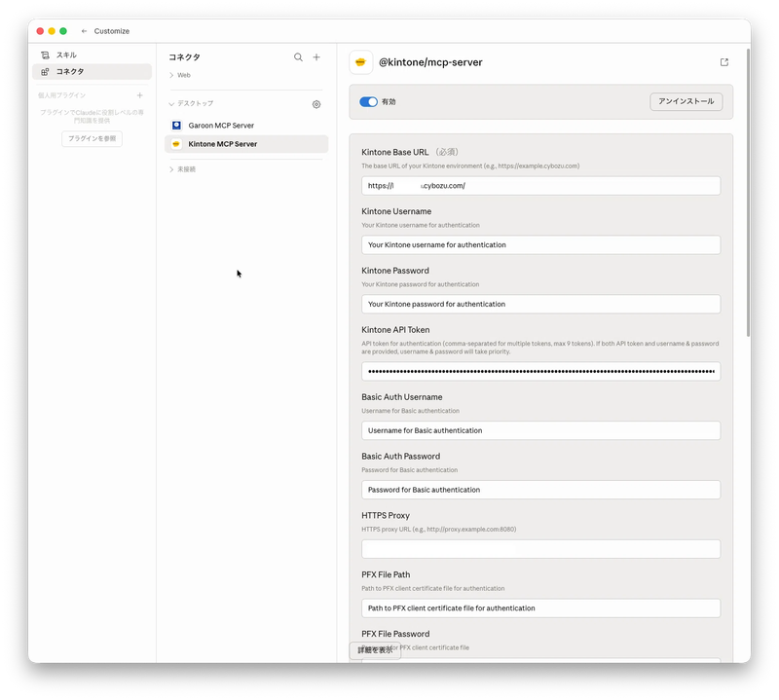779x700 pixels.
Task: Click the PFX File Password label
Action: [395, 634]
